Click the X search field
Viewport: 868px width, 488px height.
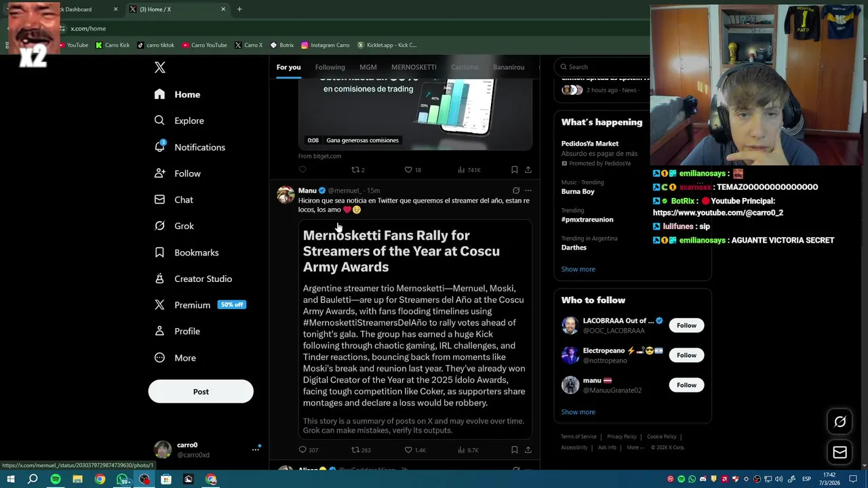(x=604, y=67)
